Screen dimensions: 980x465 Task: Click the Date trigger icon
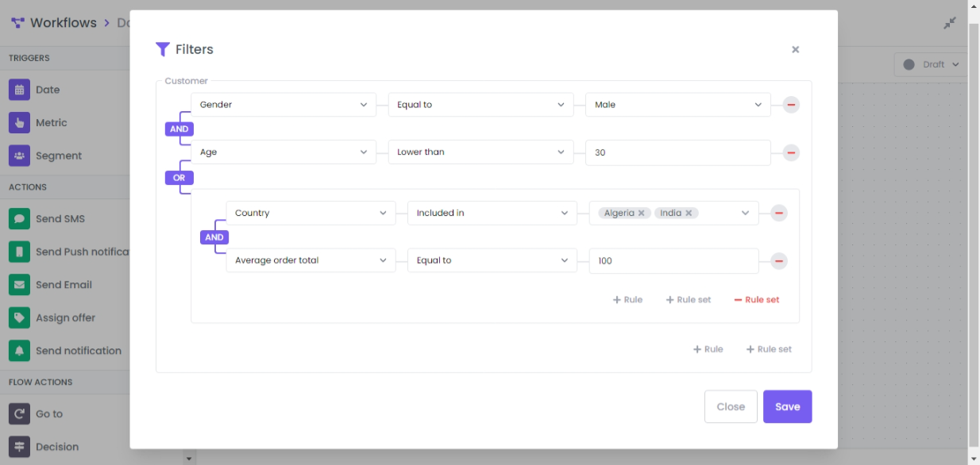(19, 90)
